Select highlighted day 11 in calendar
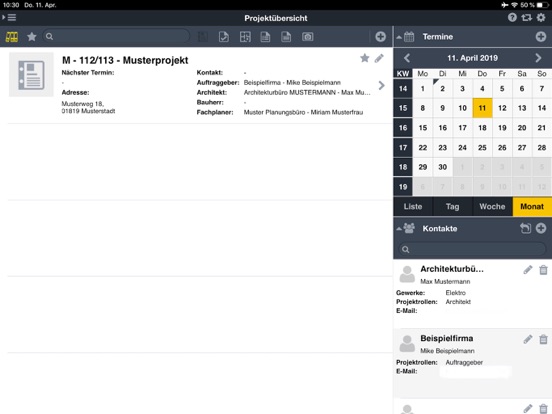The height and width of the screenshot is (414, 552). click(x=482, y=108)
